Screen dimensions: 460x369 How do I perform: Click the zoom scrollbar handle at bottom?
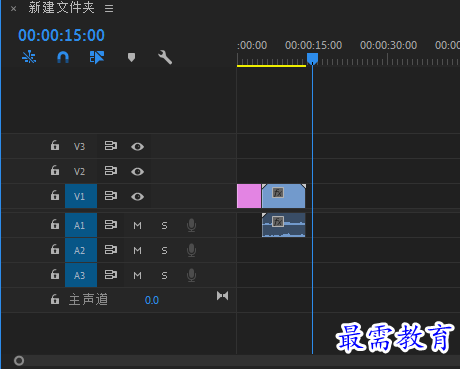pyautogui.click(x=19, y=361)
